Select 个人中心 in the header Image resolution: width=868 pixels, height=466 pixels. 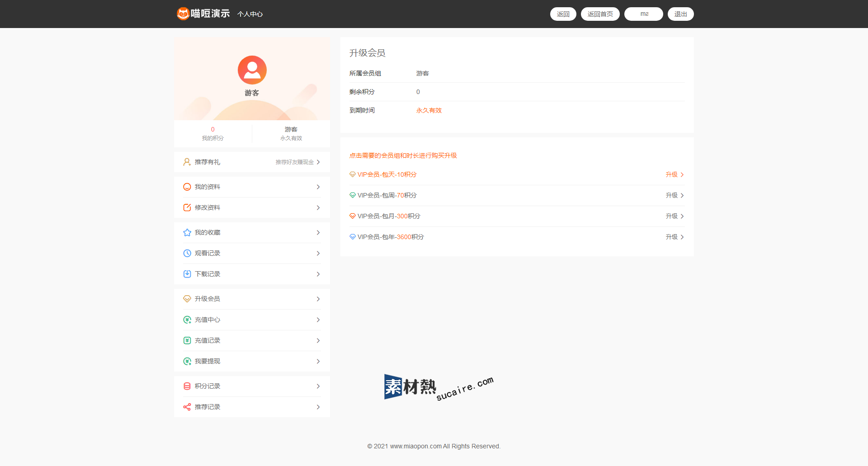click(x=250, y=14)
